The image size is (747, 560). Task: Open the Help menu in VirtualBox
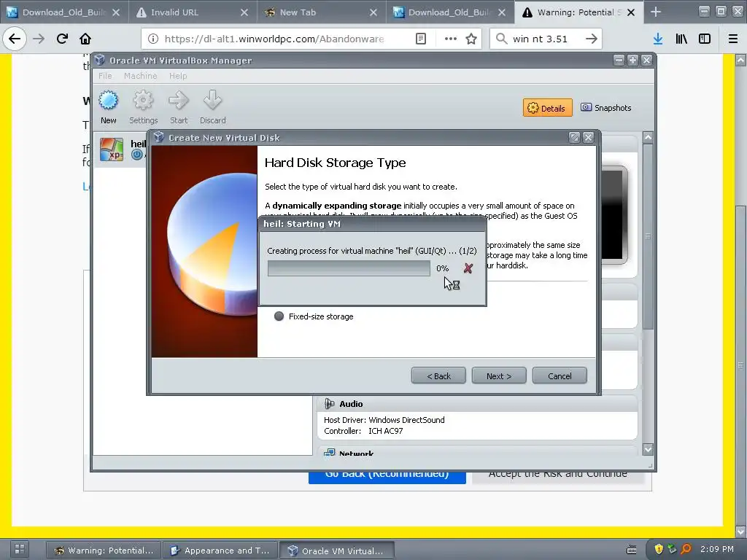tap(178, 76)
